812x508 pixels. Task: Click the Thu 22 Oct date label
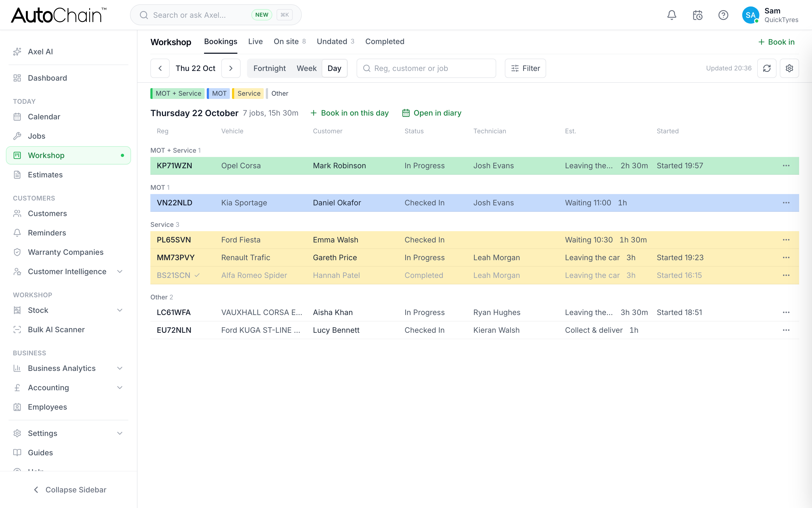(195, 68)
